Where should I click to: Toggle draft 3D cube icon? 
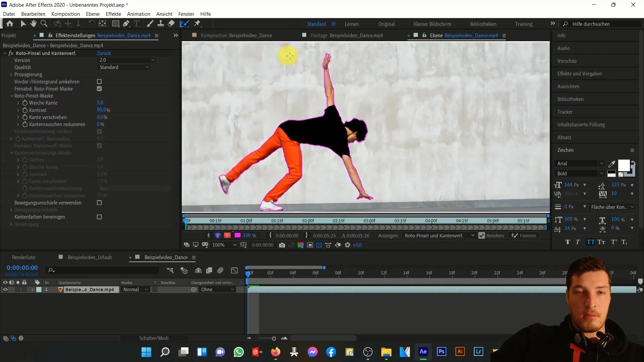pyautogui.click(x=184, y=270)
